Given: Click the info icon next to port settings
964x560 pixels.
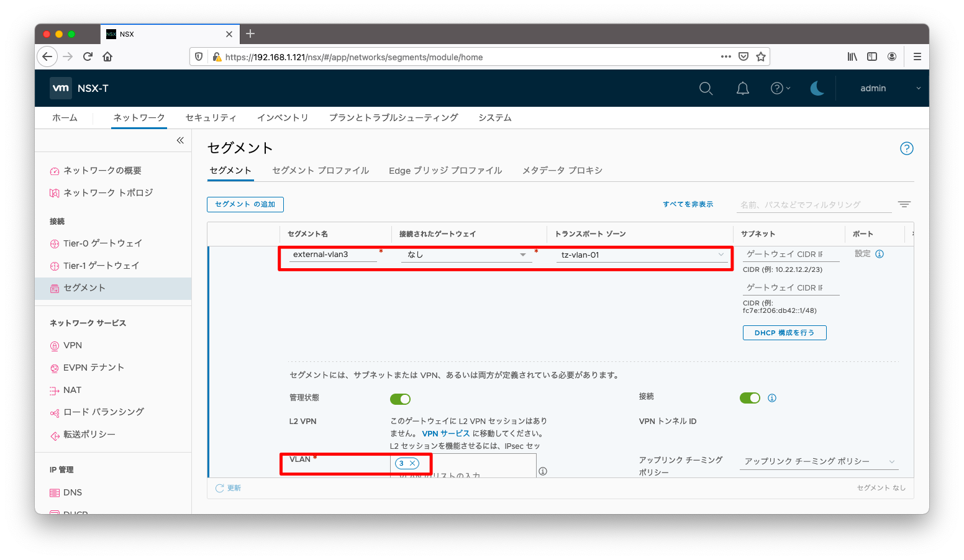Looking at the screenshot, I should [880, 254].
